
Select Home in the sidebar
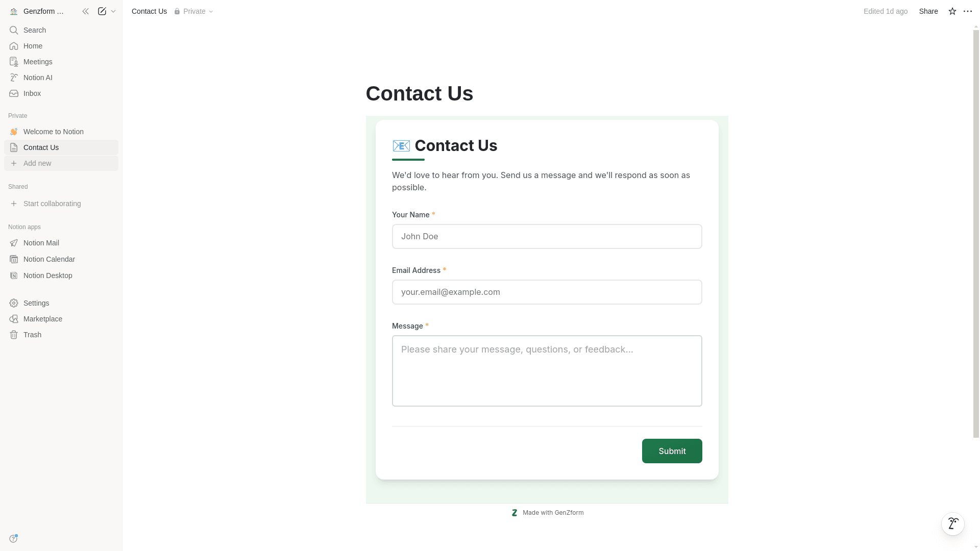tap(33, 46)
